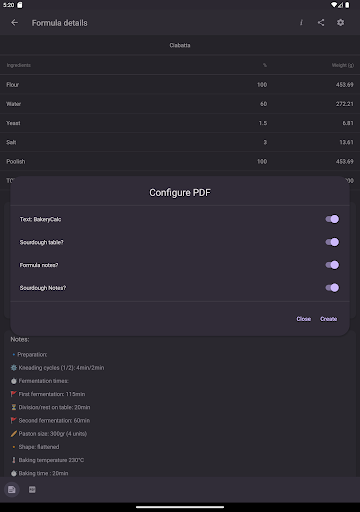Select the notes document icon at bottom

coord(12,490)
